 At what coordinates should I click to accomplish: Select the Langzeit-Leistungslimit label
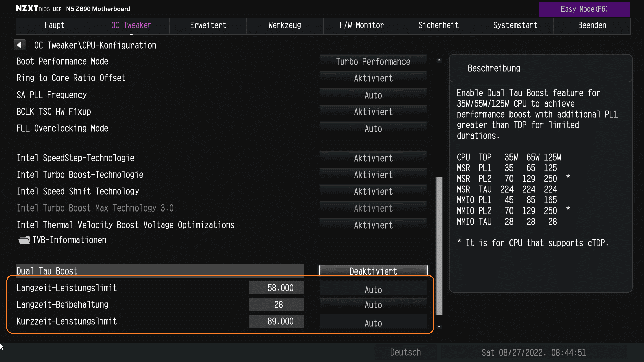(67, 288)
